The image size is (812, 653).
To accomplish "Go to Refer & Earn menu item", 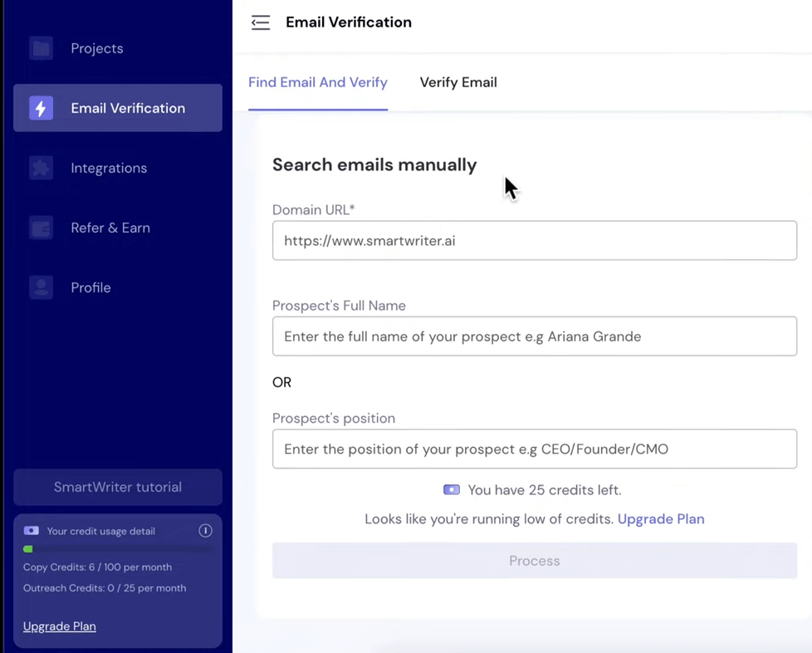I will click(x=110, y=228).
